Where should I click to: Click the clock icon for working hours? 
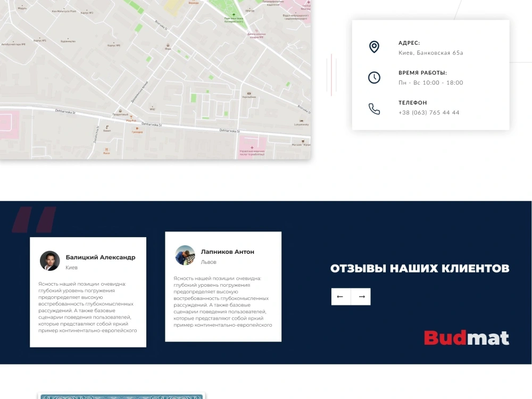click(374, 78)
